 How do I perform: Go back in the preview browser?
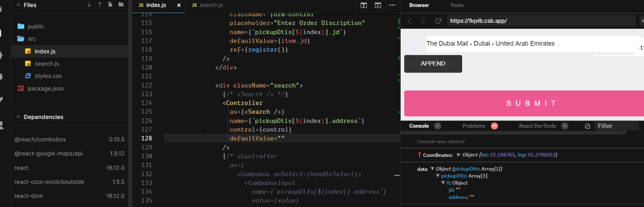click(x=409, y=21)
